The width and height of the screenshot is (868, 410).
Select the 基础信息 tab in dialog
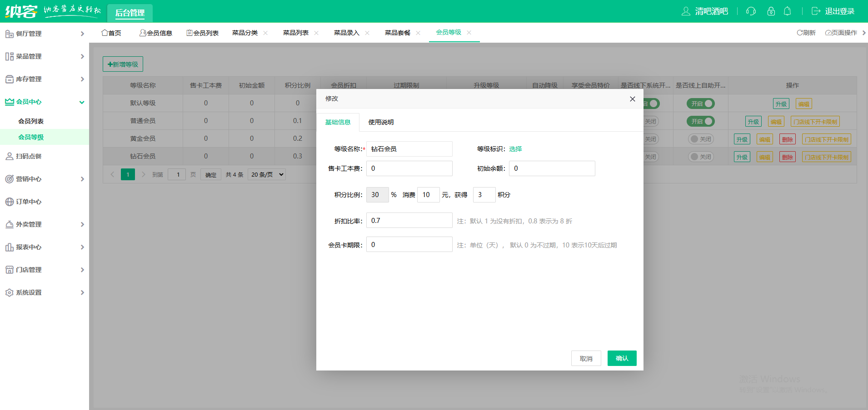338,122
